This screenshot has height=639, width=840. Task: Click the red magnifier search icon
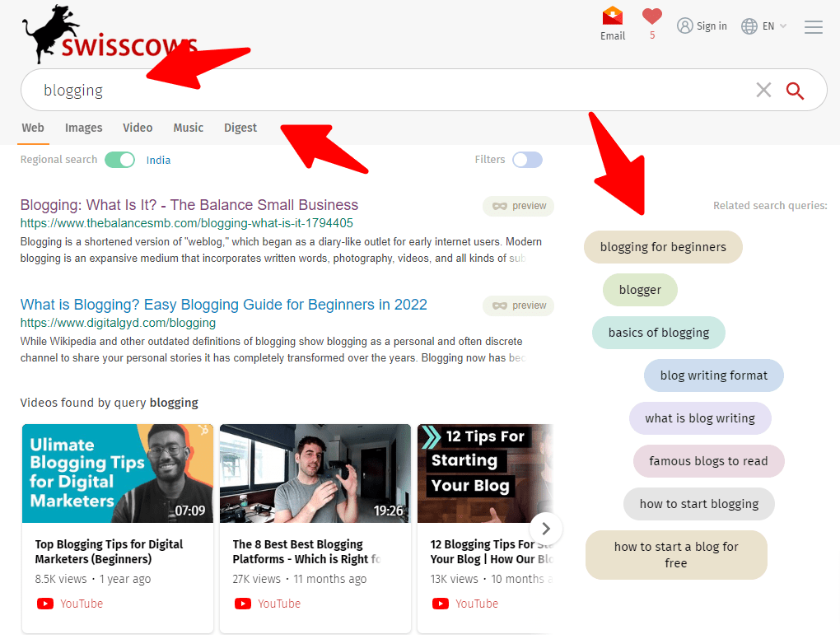[795, 91]
